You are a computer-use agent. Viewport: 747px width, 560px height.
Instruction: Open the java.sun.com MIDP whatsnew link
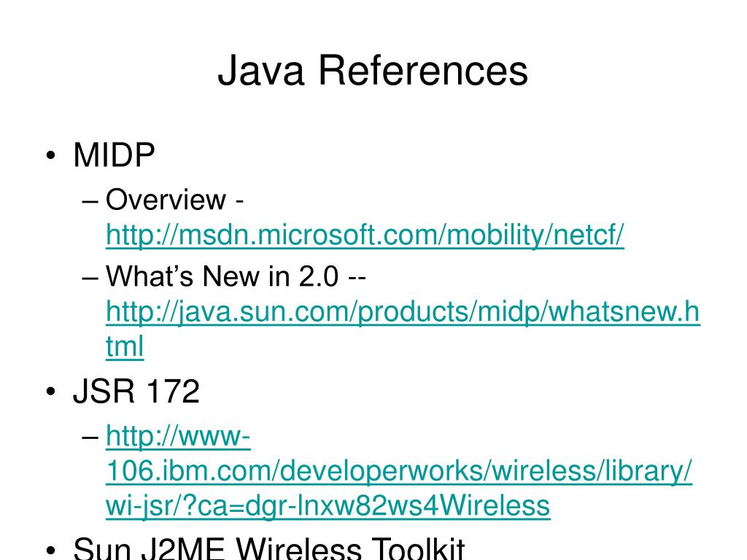coord(403,329)
